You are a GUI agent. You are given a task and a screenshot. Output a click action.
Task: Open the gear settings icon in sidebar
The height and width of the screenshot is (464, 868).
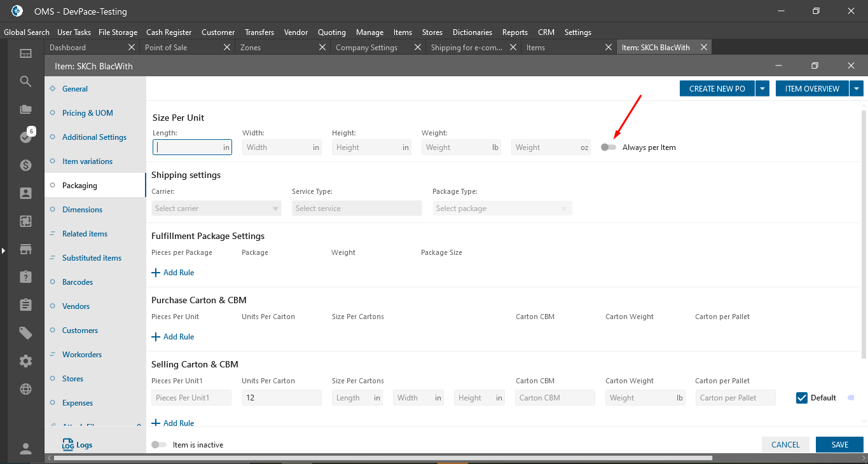tap(25, 361)
